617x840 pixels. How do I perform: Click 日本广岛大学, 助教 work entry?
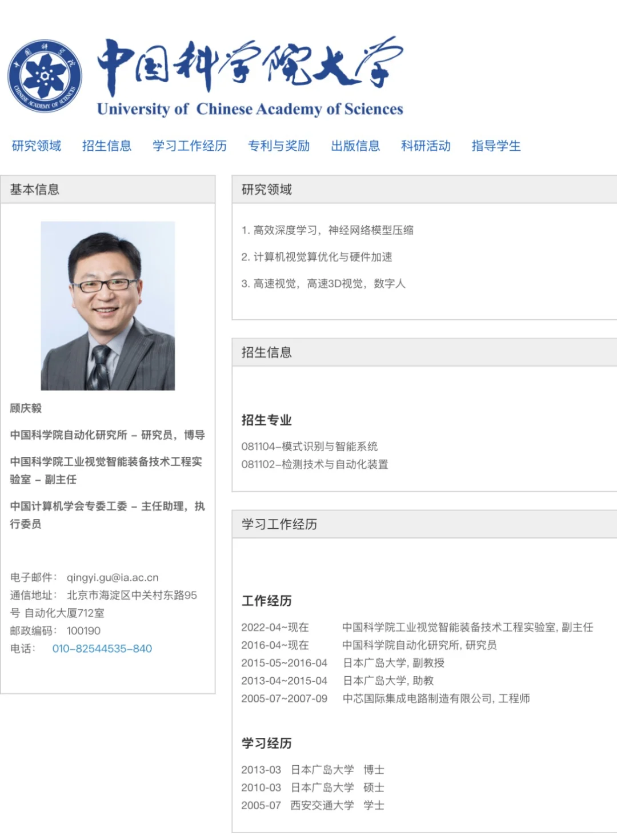pyautogui.click(x=388, y=680)
